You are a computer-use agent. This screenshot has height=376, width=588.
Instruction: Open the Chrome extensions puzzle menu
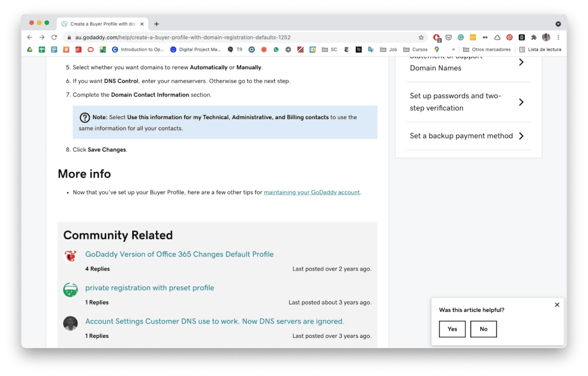(534, 37)
